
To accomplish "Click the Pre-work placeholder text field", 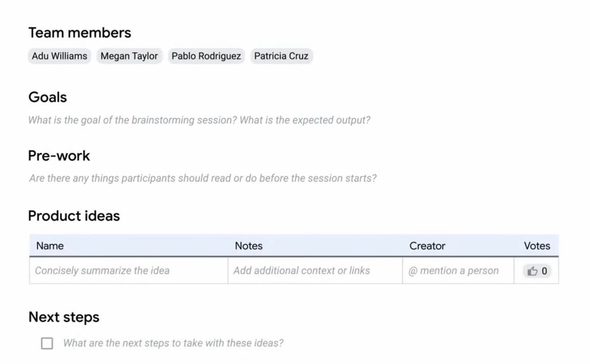I will (x=202, y=178).
